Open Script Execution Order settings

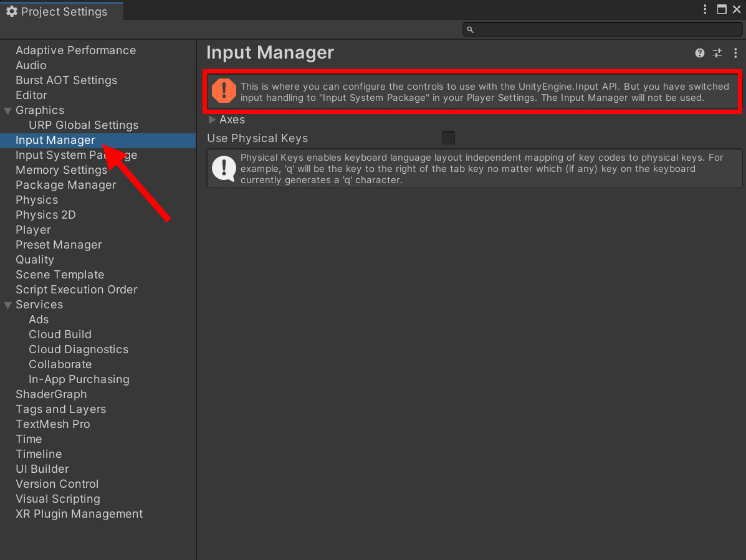click(x=77, y=290)
